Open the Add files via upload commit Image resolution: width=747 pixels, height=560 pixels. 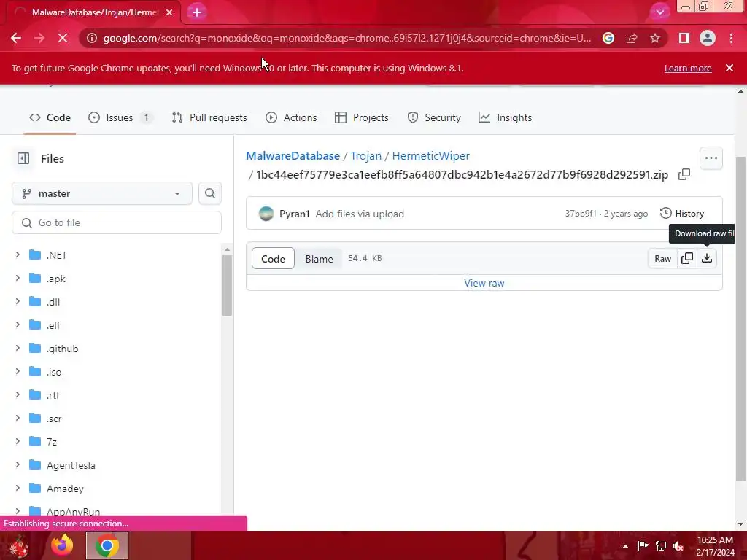360,214
